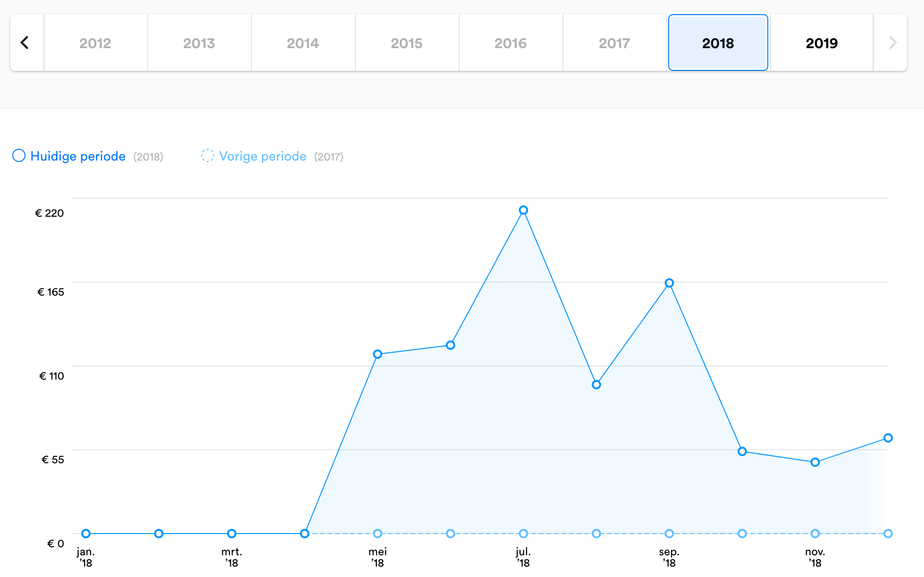The image size is (924, 577).
Task: Click the (2017) legend year text
Action: [329, 157]
